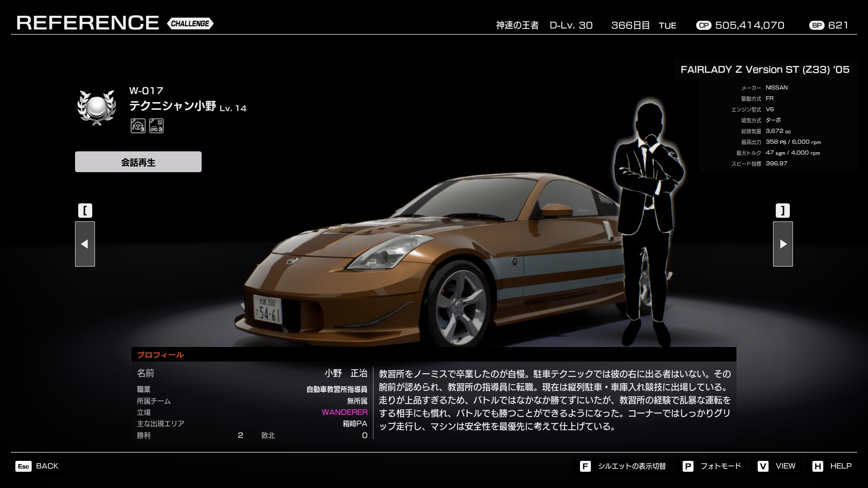This screenshot has height=488, width=868.
Task: Click the F key silhouette display icon
Action: [x=585, y=466]
